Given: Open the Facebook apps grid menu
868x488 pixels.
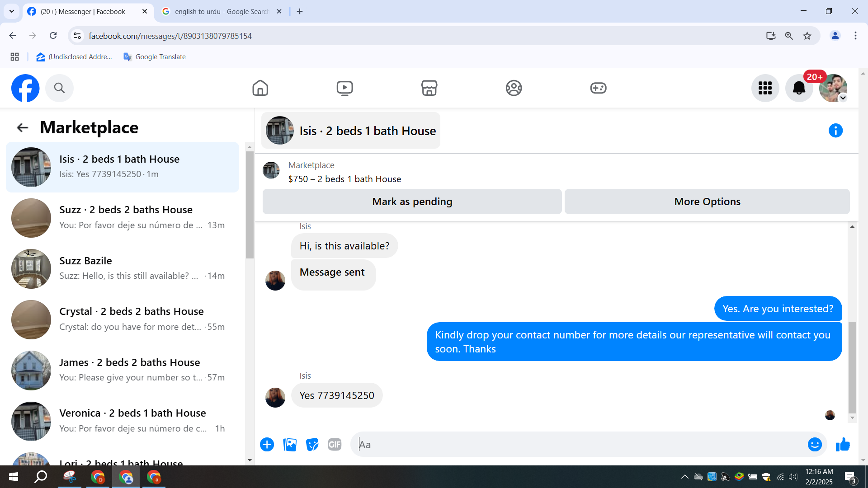Looking at the screenshot, I should tap(765, 88).
